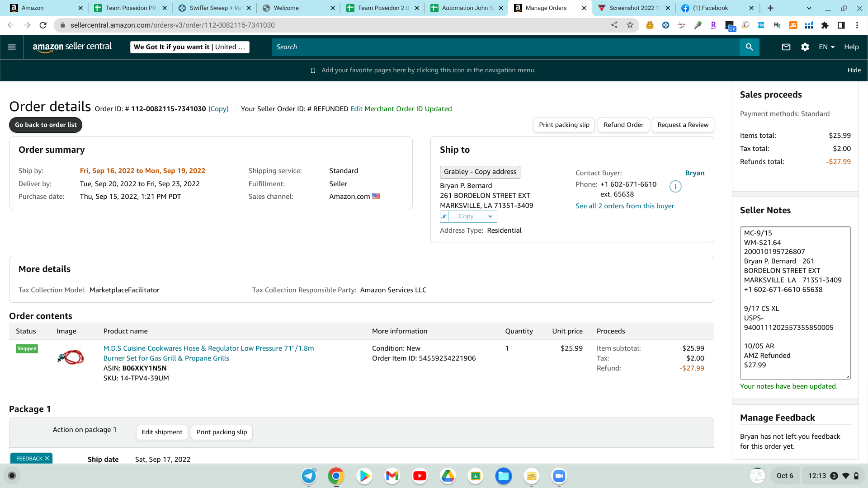
Task: Click the Amazon Seller Central logo
Action: tap(72, 47)
